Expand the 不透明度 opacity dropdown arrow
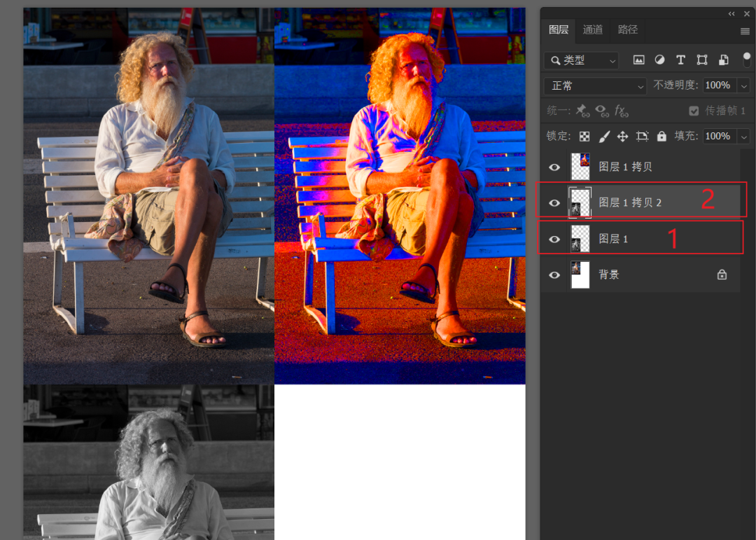 pyautogui.click(x=744, y=86)
